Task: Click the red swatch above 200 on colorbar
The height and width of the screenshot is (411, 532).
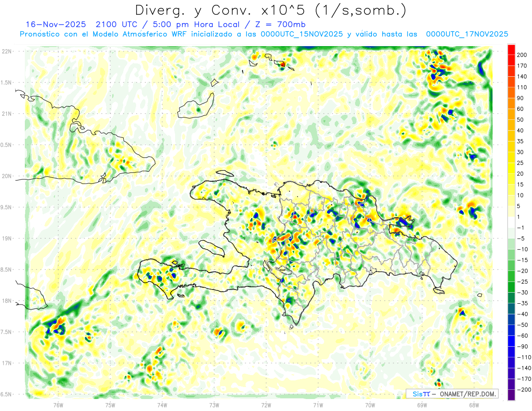Action: [x=512, y=50]
